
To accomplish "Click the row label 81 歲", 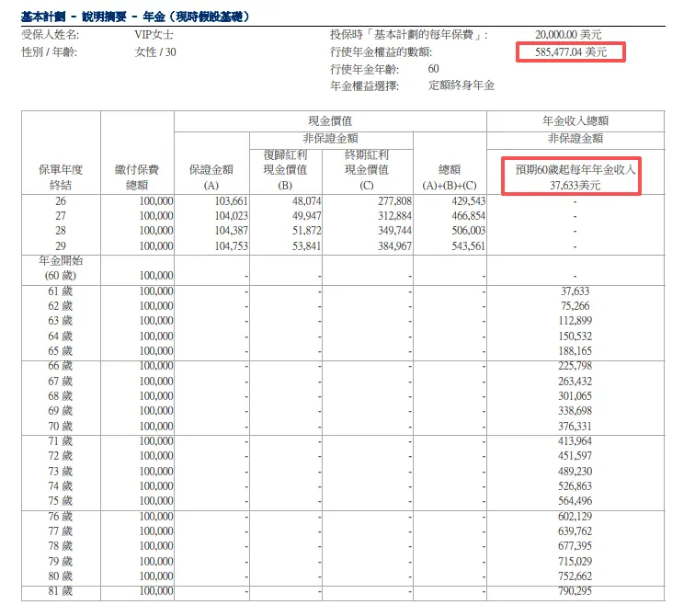I will point(61,591).
